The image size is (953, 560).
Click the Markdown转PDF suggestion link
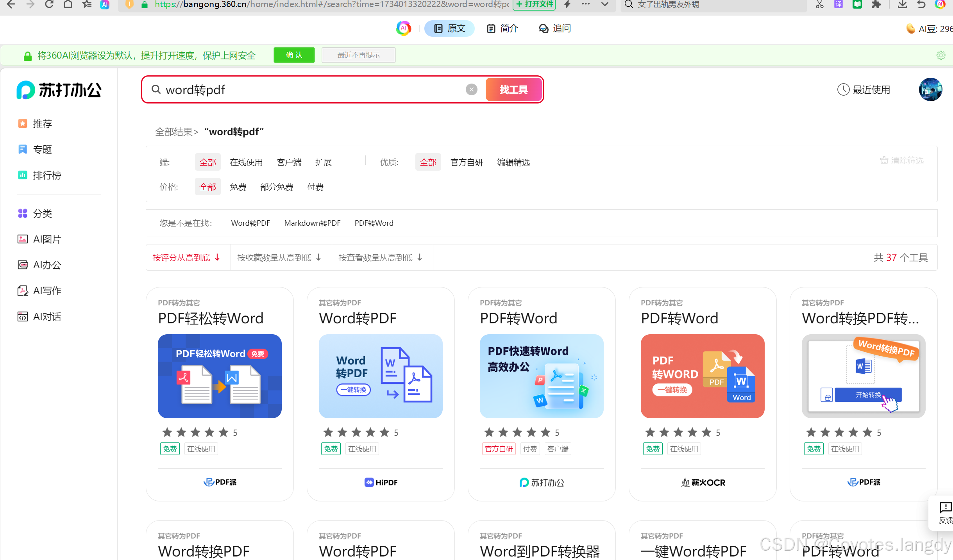click(312, 223)
